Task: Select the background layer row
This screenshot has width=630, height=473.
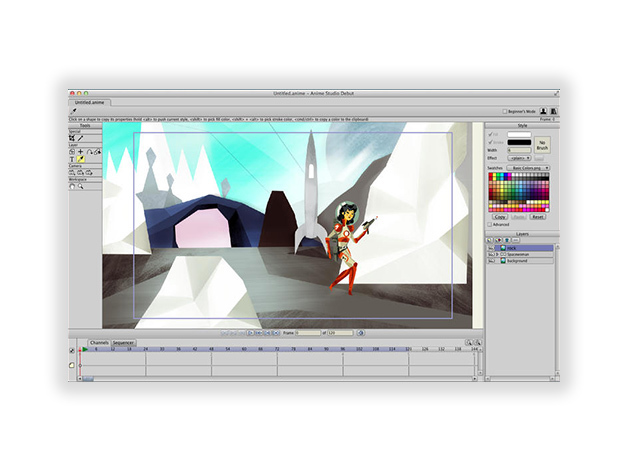Action: [x=520, y=261]
